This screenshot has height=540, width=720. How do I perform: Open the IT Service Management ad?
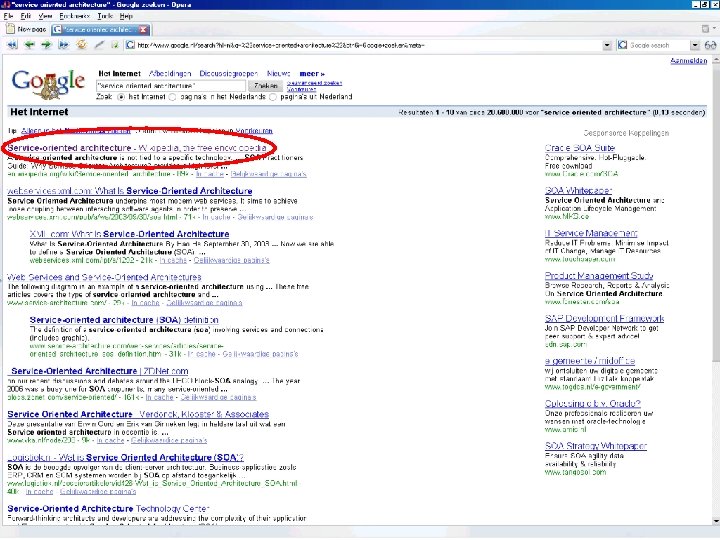(x=591, y=233)
